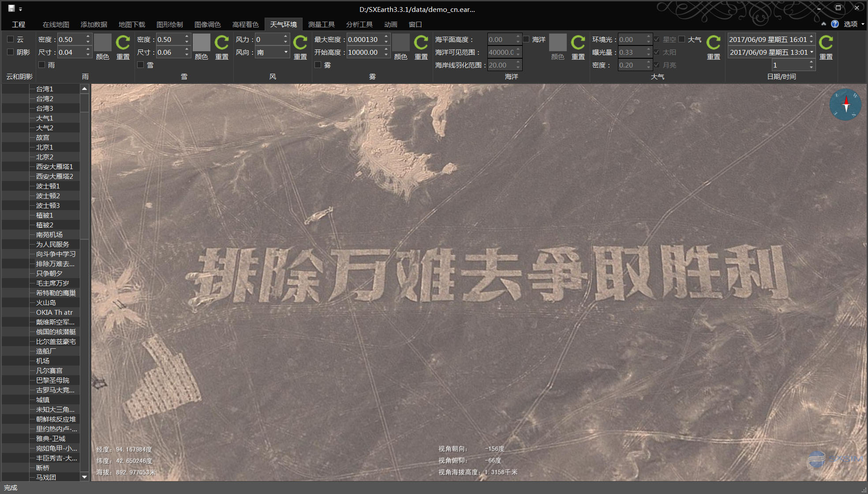Switch to the 图形绘制 tab

coord(170,24)
